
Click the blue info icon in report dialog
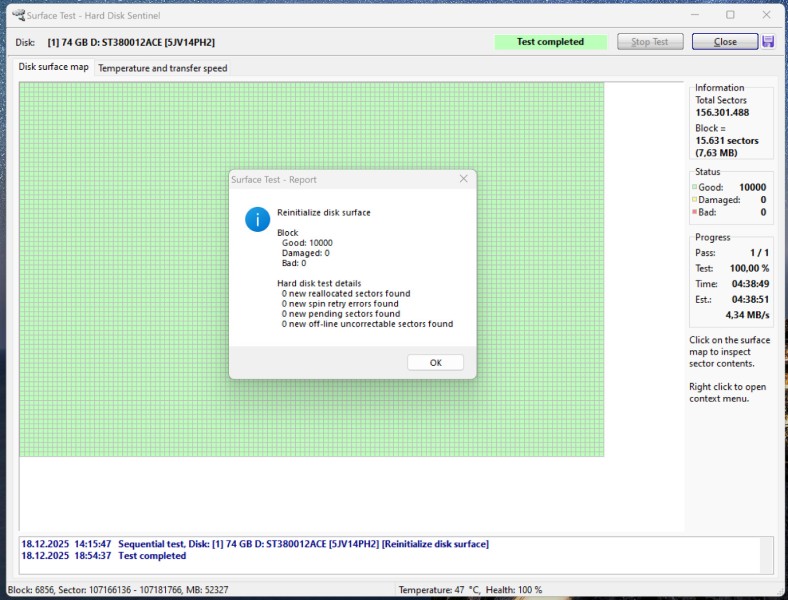tap(258, 219)
